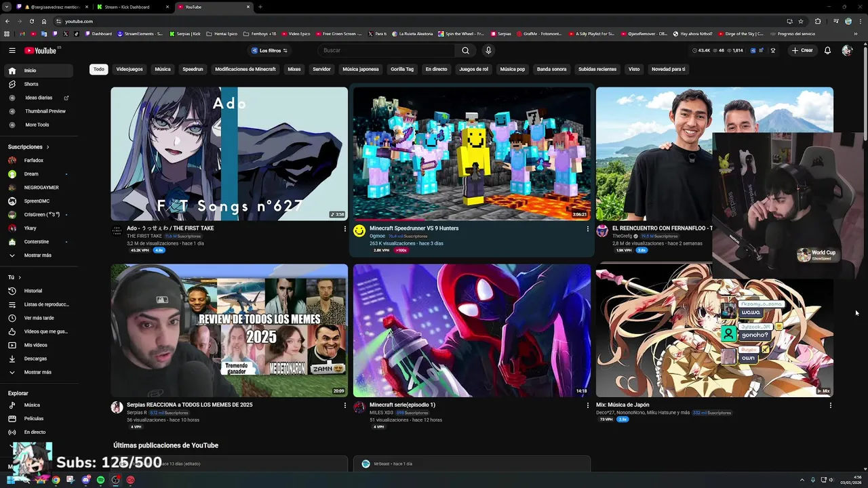Expand Mostrar más under Suscripciones

(x=38, y=256)
